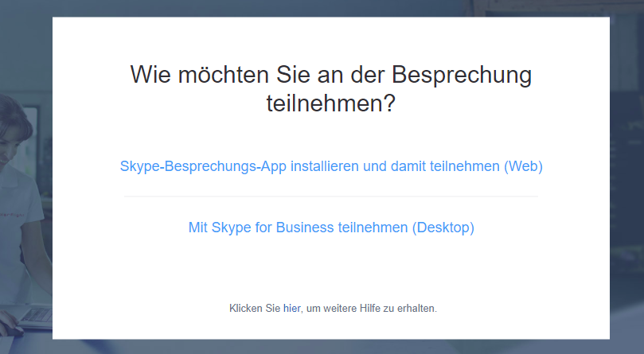
Task: Select the '(Web)' text in the first link
Action: pyautogui.click(x=523, y=166)
